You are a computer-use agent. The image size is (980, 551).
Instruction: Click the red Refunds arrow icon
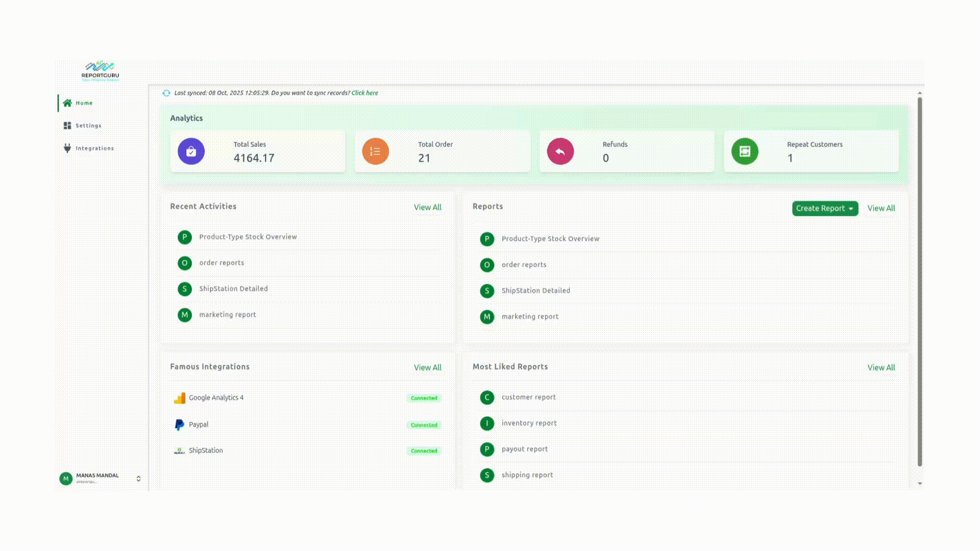pos(560,152)
